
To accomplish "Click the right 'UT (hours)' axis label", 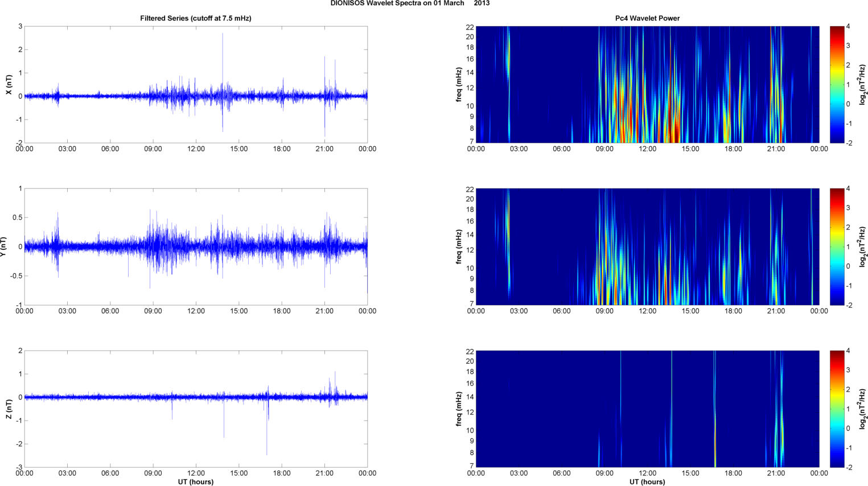I will (x=647, y=481).
